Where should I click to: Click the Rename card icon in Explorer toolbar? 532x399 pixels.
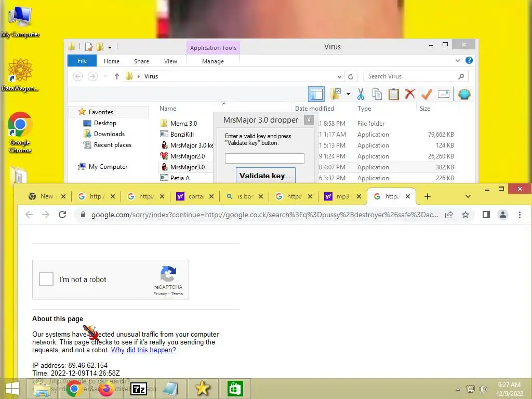(444, 94)
